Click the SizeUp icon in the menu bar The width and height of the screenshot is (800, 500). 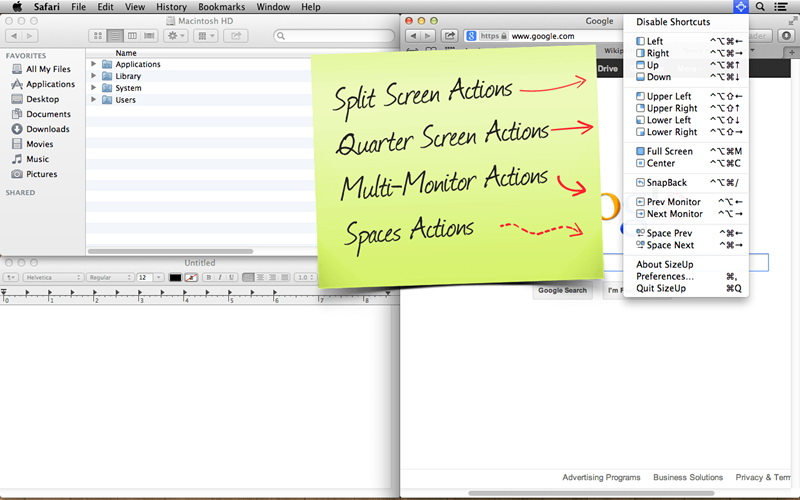pyautogui.click(x=740, y=7)
